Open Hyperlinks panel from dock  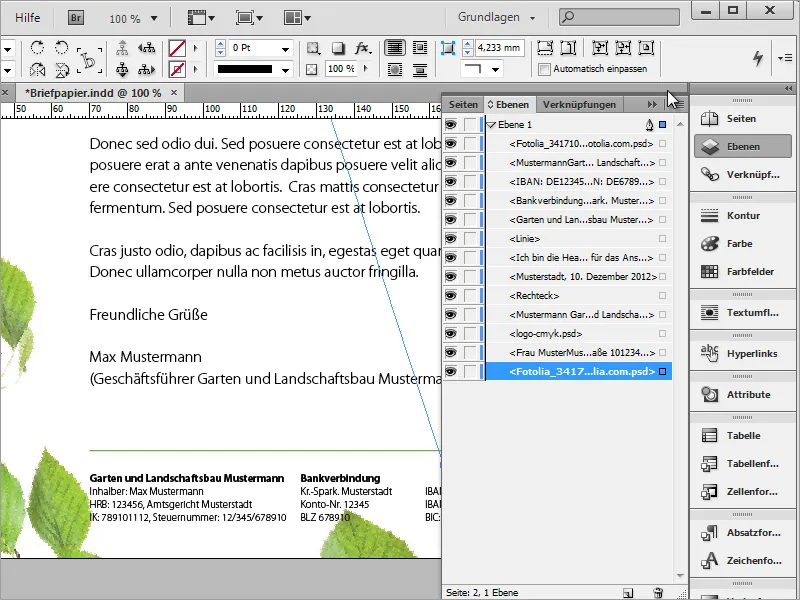[741, 354]
